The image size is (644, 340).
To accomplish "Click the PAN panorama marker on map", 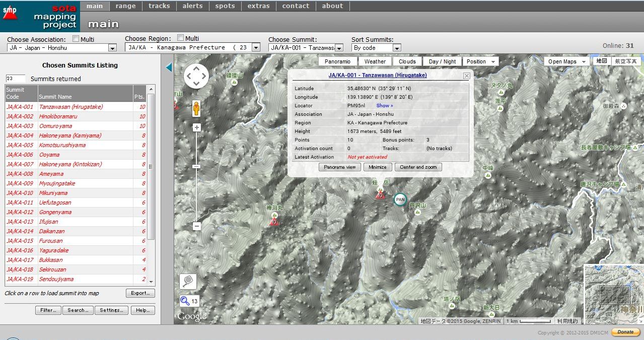I will click(400, 199).
